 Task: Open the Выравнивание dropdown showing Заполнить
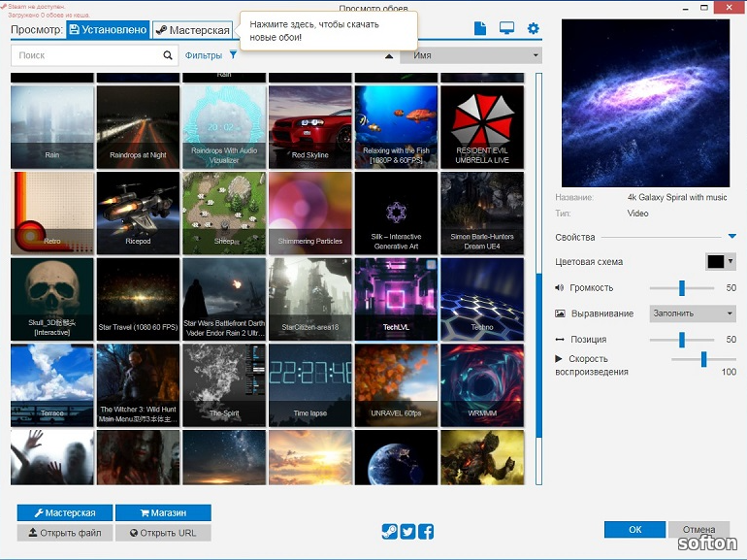[x=692, y=313]
